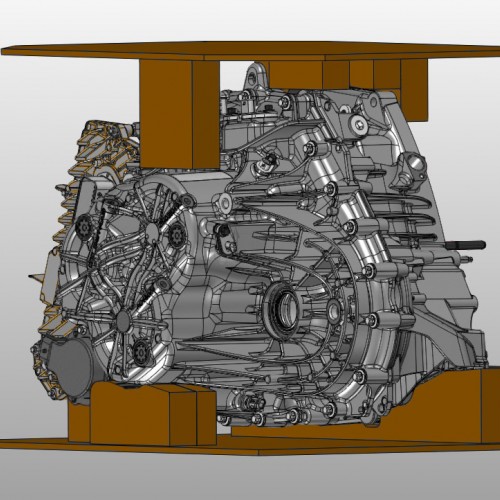Select the black selector shaft protruding from housing
The height and width of the screenshot is (500, 500).
click(x=466, y=245)
